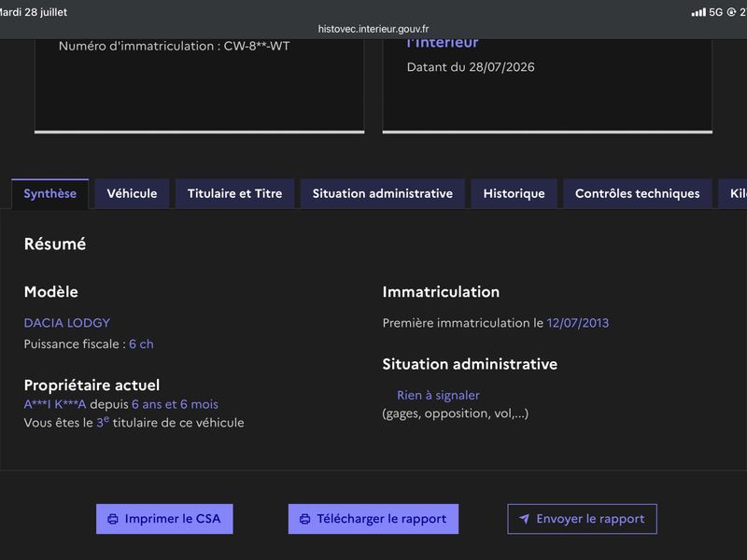Screen dimensions: 747x560
Task: Click the printer icon on Imprimer le CSA
Action: coord(112,519)
